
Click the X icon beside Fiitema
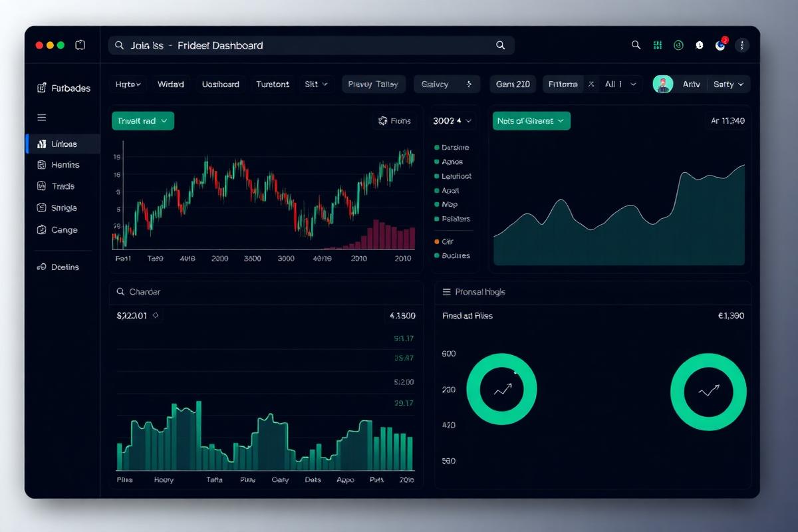tap(591, 84)
